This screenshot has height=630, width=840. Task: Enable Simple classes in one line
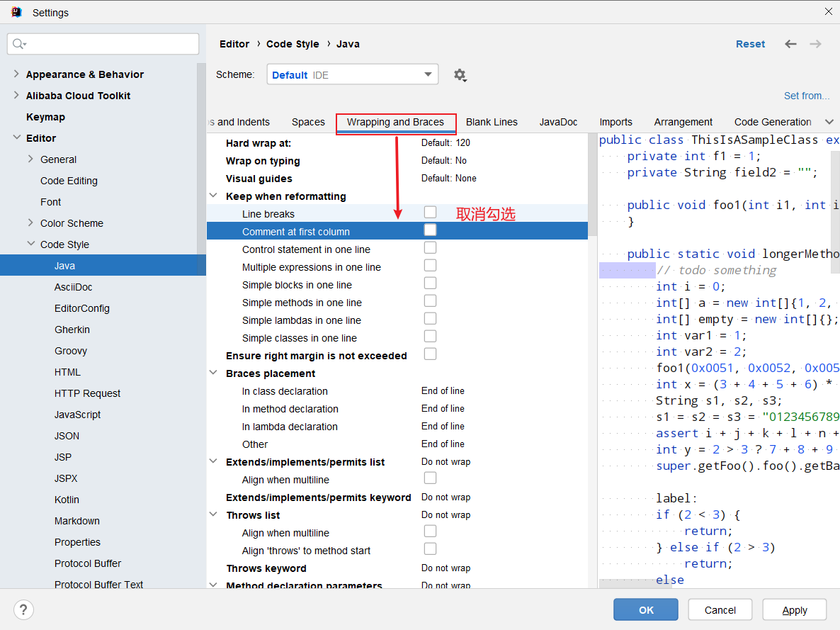[430, 336]
